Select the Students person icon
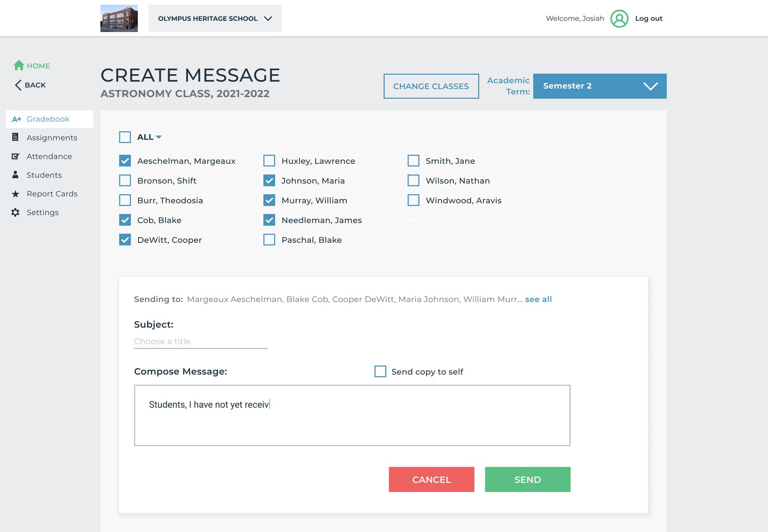Viewport: 768px width, 532px height. [17, 174]
